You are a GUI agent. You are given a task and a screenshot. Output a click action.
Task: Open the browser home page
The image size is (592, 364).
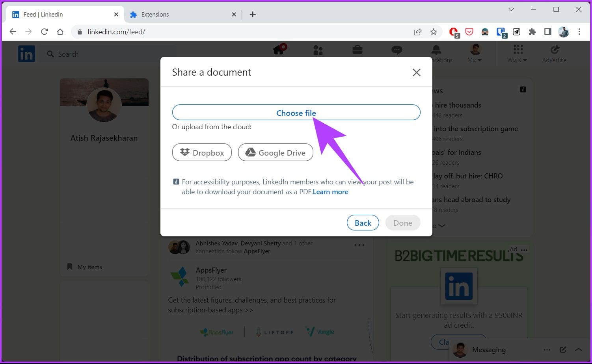point(60,32)
